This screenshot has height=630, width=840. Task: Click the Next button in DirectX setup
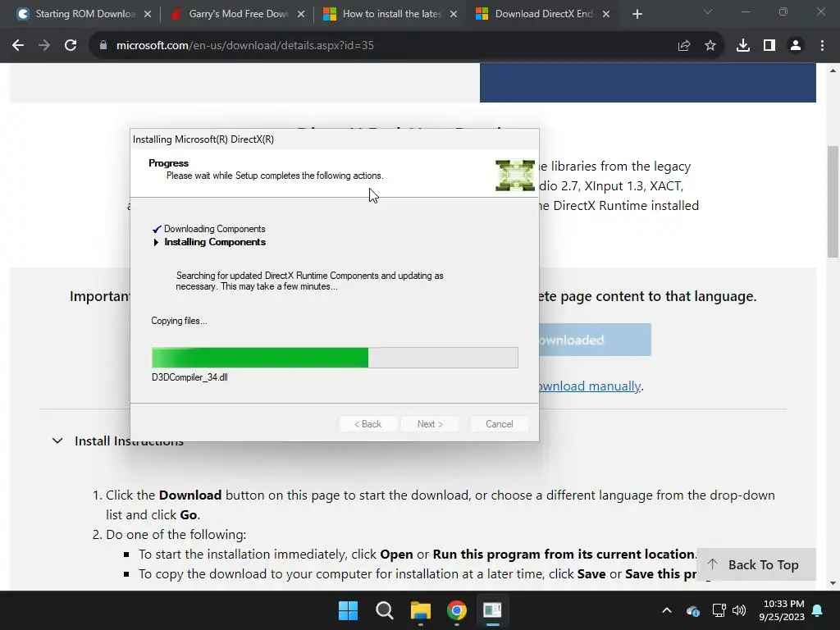[x=430, y=424]
